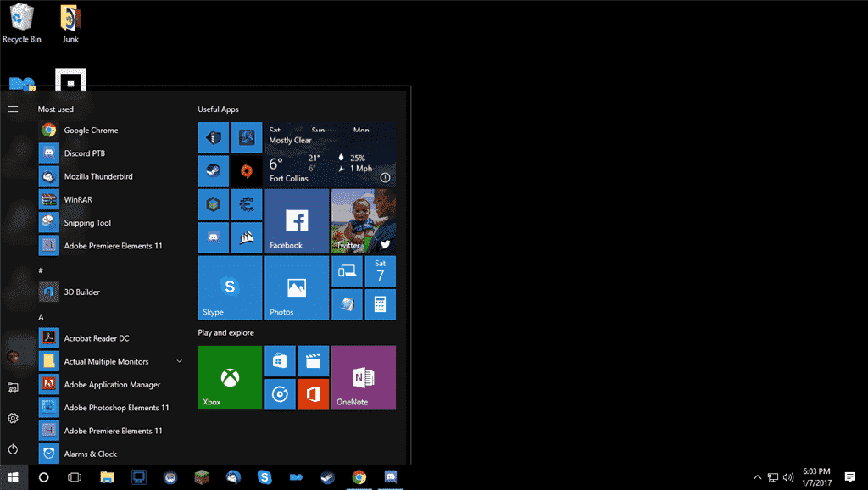
Task: Click the Power button in Start
Action: tap(13, 449)
